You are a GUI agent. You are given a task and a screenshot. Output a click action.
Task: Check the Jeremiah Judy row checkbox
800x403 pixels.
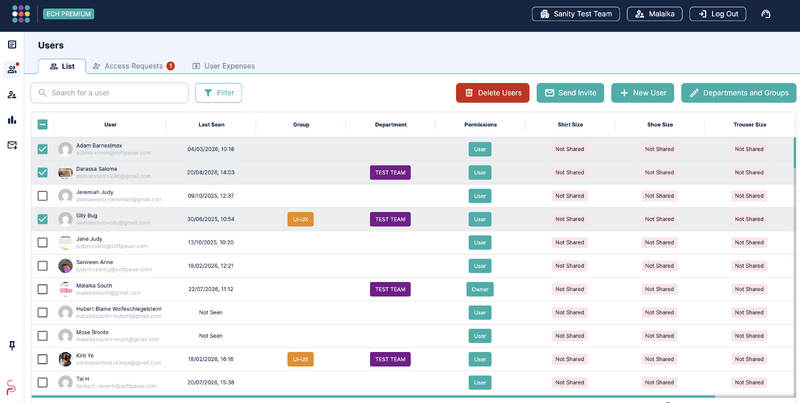pyautogui.click(x=43, y=196)
